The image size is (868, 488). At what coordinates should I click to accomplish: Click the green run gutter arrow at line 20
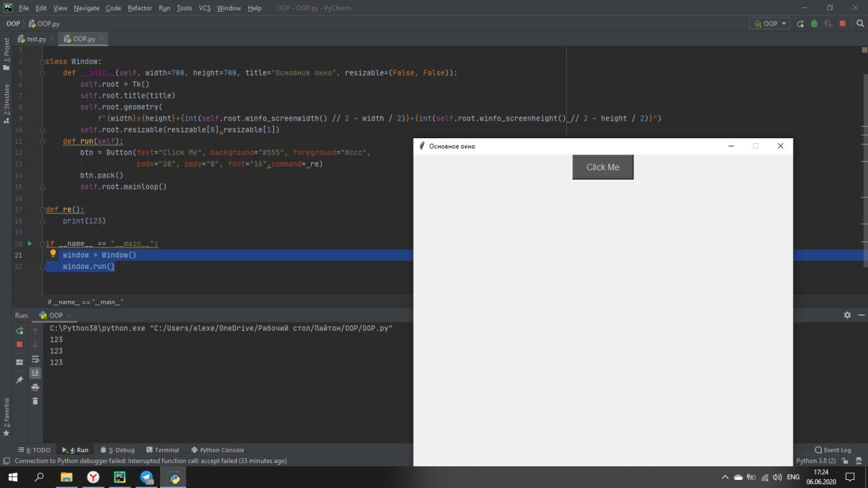[x=30, y=243]
